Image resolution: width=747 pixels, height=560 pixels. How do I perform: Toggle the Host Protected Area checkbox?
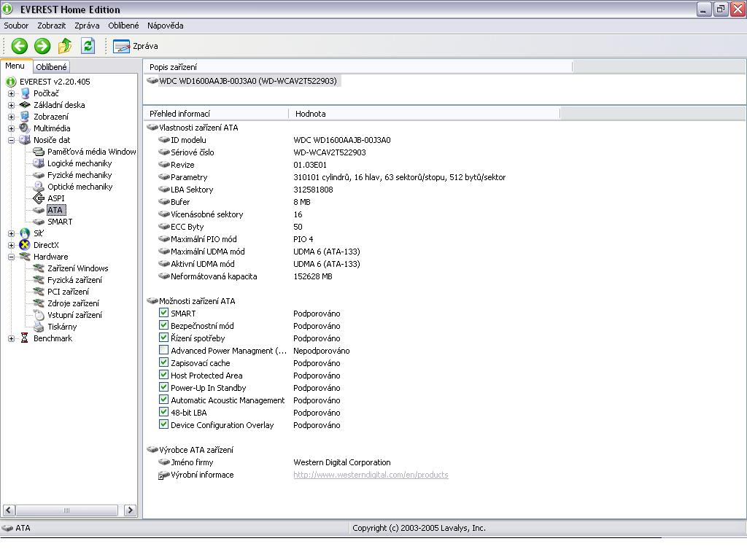coord(164,376)
